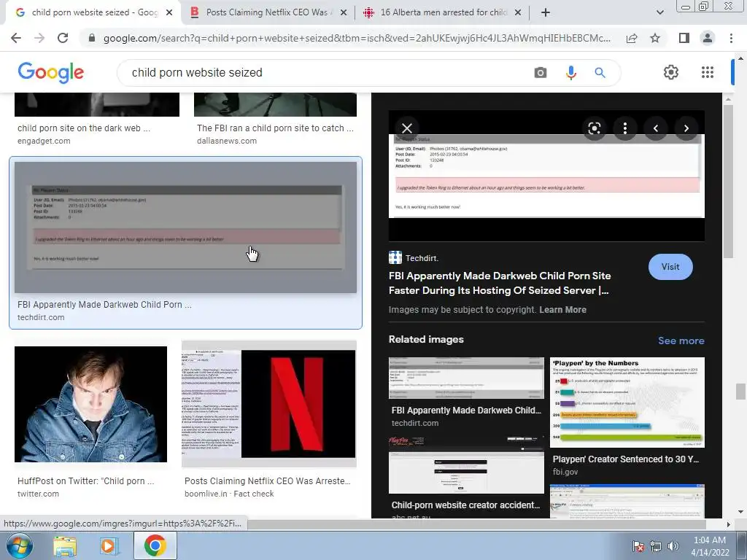The image size is (747, 560).
Task: Close the Netflix CEO posts tab
Action: 344,12
